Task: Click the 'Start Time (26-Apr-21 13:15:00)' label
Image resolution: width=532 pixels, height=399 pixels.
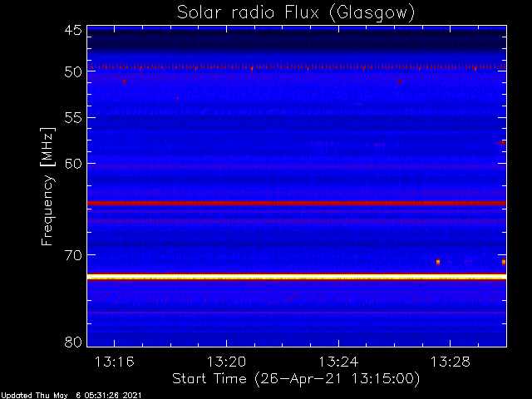Action: [296, 379]
